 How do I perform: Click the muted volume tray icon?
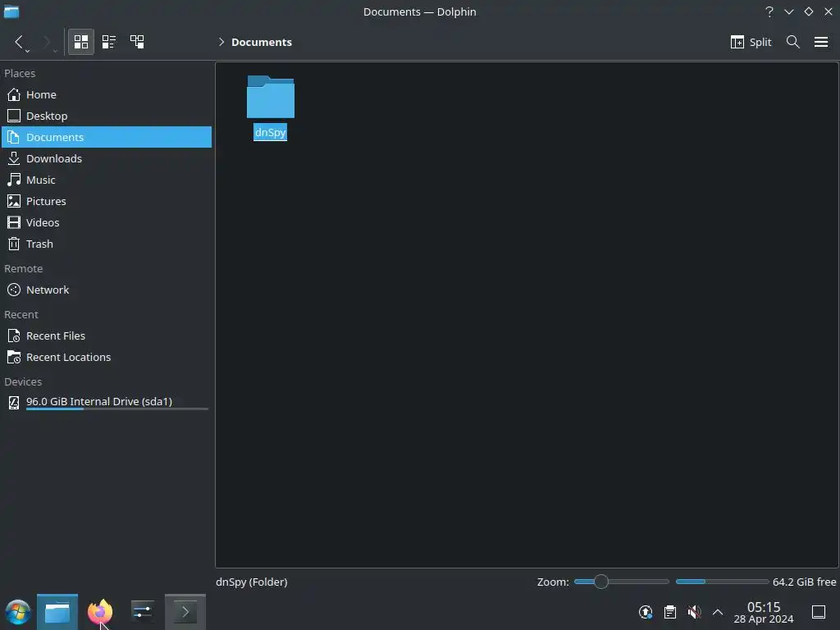point(694,612)
